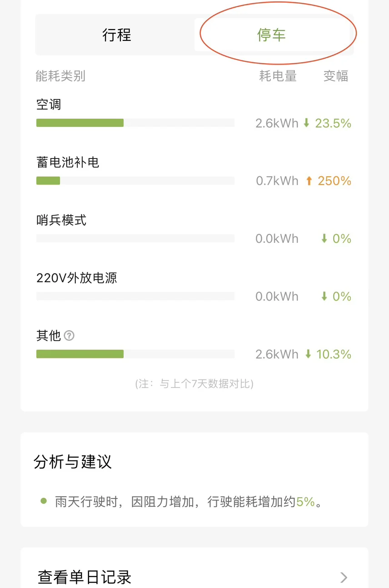
Task: Tap the green bullet under 分析与建议
Action: 44,501
